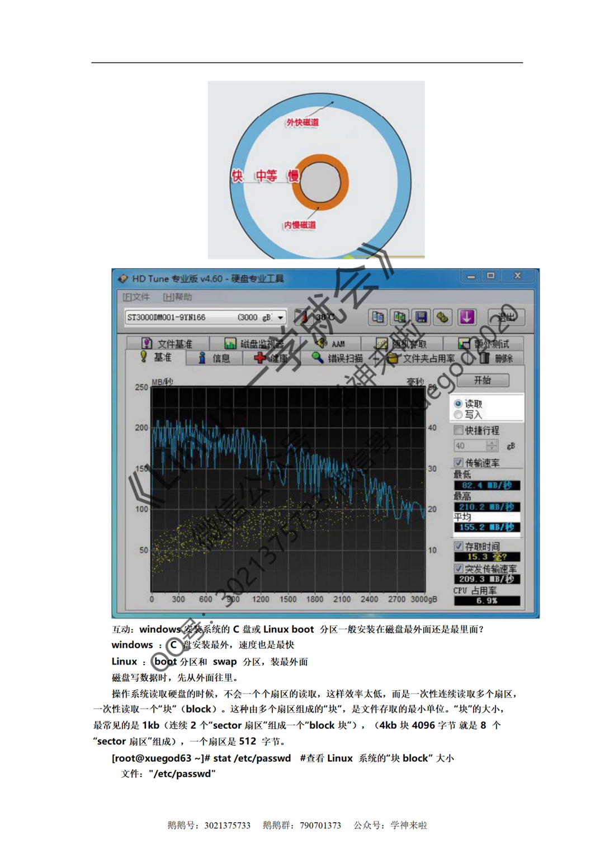Click the 内慢磁道 label on disk diagram

tap(300, 225)
